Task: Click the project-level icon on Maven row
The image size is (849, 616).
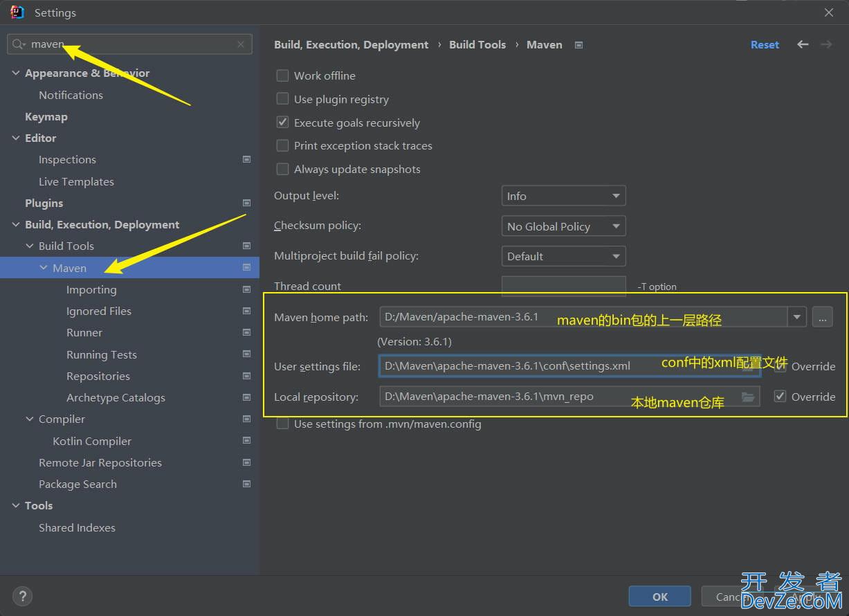Action: 246,267
